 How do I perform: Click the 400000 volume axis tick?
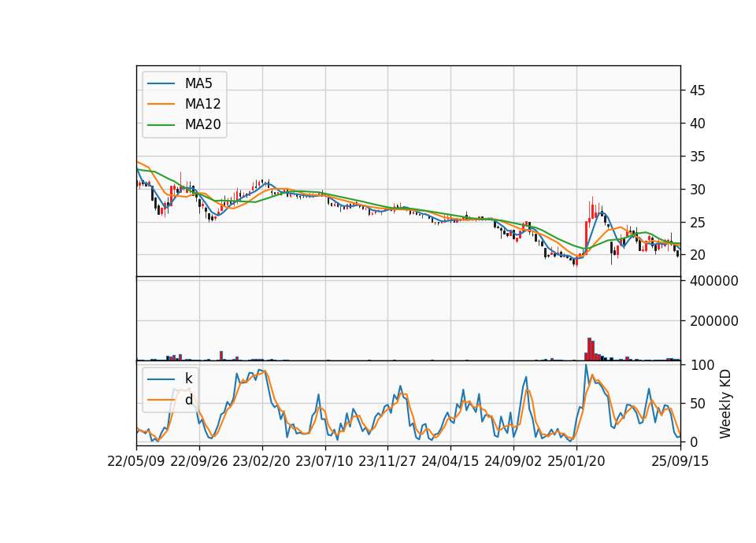pos(714,281)
